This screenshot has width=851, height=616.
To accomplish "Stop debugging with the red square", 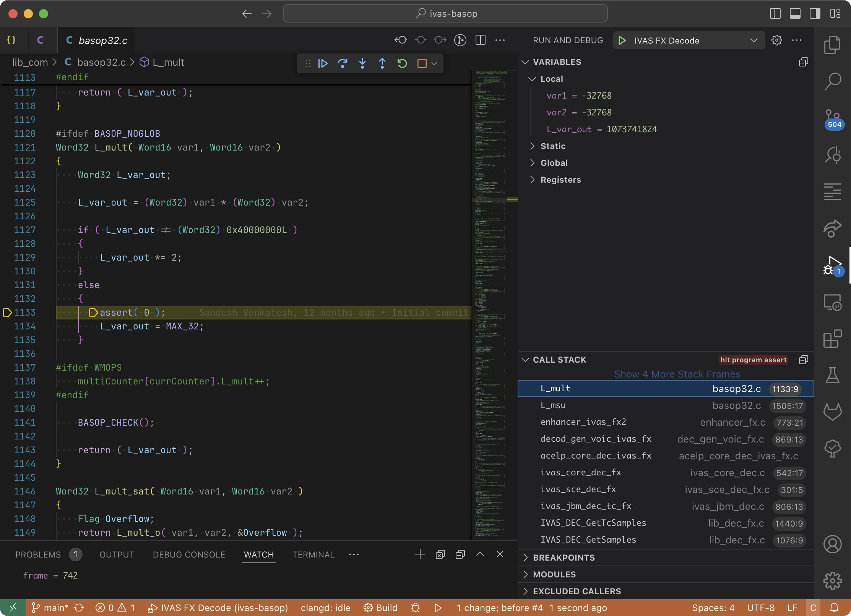I will (422, 63).
